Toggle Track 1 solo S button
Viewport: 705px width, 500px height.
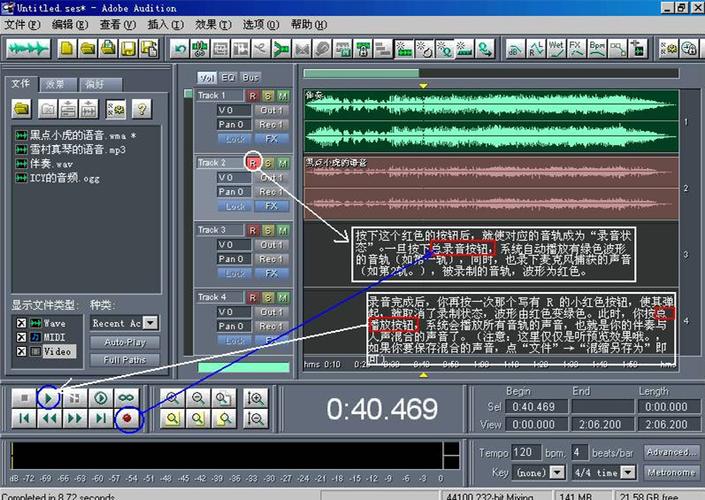(268, 96)
